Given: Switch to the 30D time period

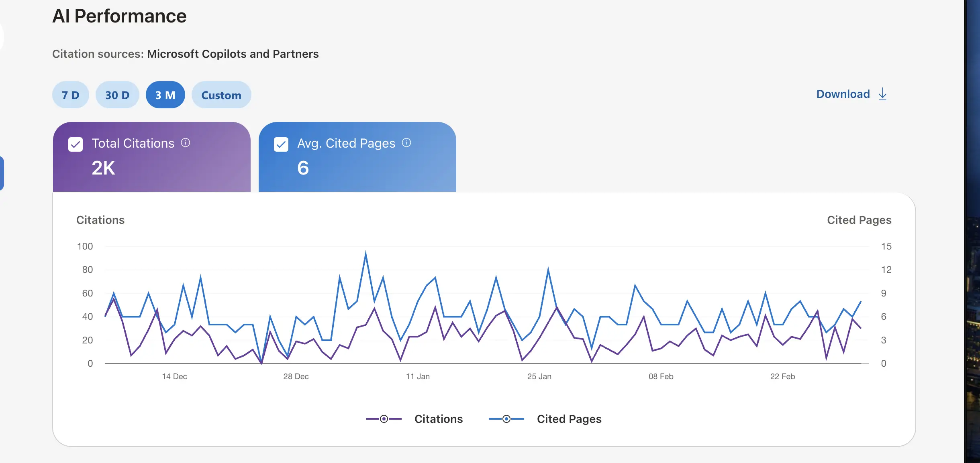Looking at the screenshot, I should (x=117, y=95).
